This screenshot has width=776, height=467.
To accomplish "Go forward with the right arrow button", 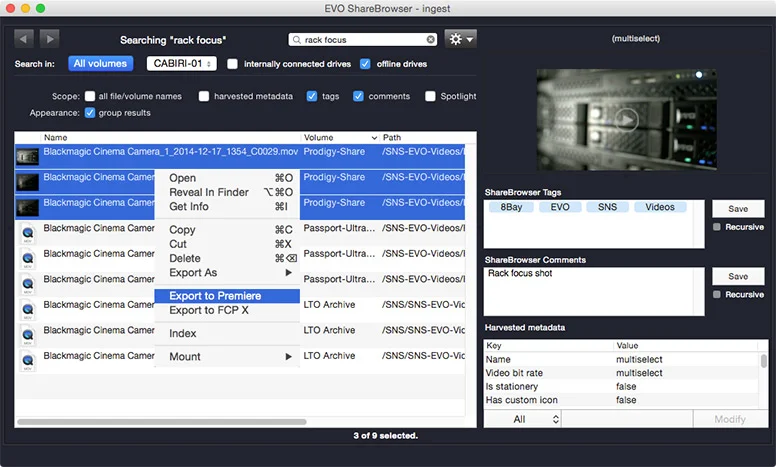I will point(49,39).
